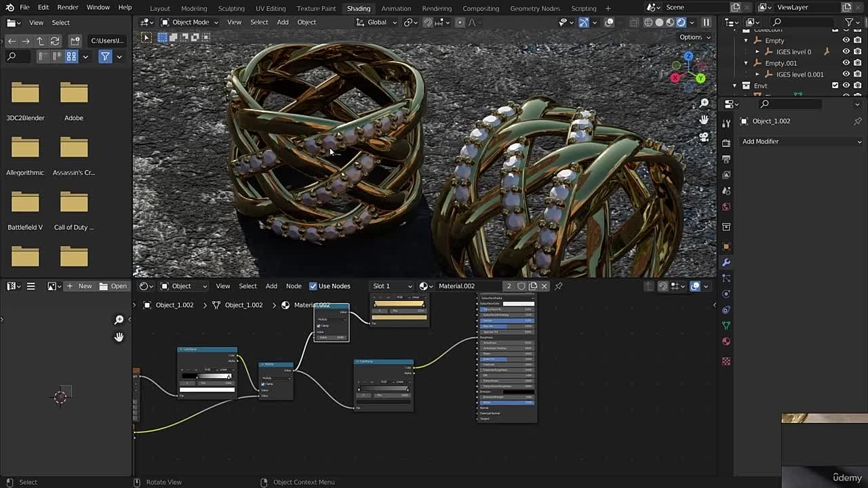Go to parent directory in file browser
868x488 pixels.
click(40, 41)
